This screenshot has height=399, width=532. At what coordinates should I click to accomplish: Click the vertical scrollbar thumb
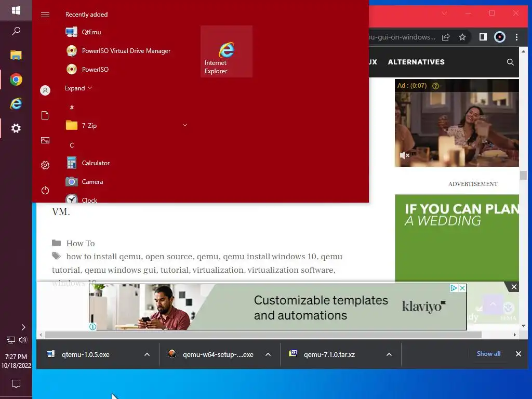(523, 176)
